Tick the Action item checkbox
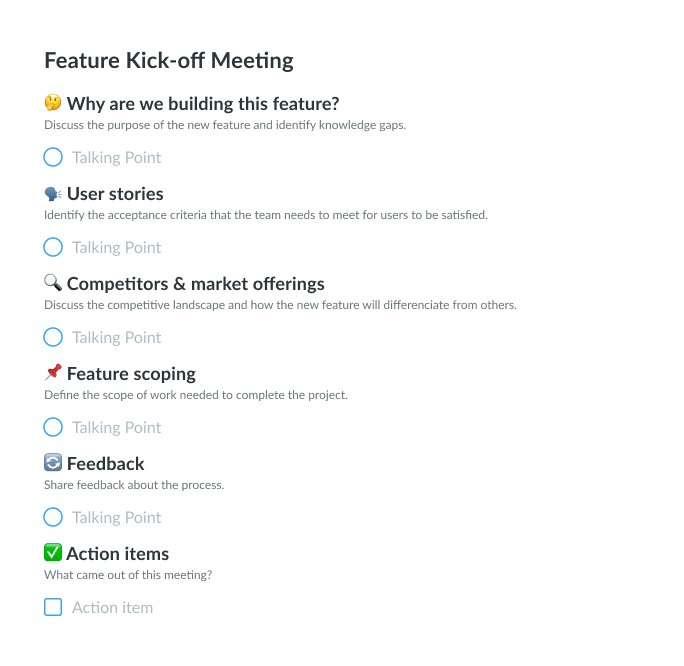The height and width of the screenshot is (666, 684). (53, 607)
